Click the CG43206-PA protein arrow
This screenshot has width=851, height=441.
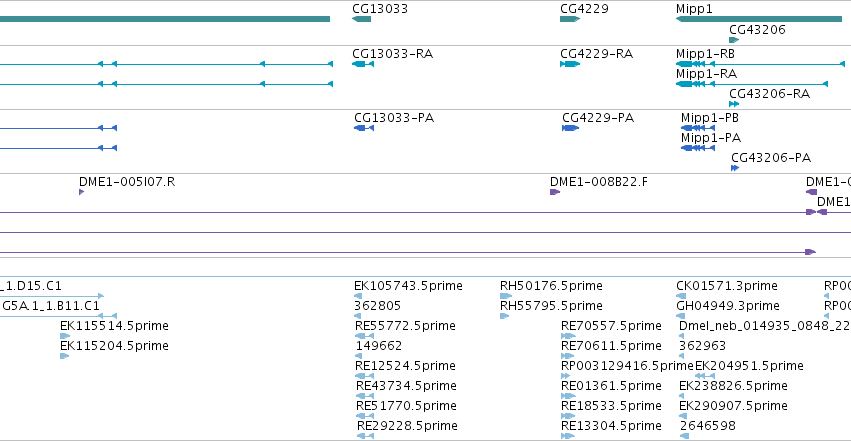tap(735, 168)
